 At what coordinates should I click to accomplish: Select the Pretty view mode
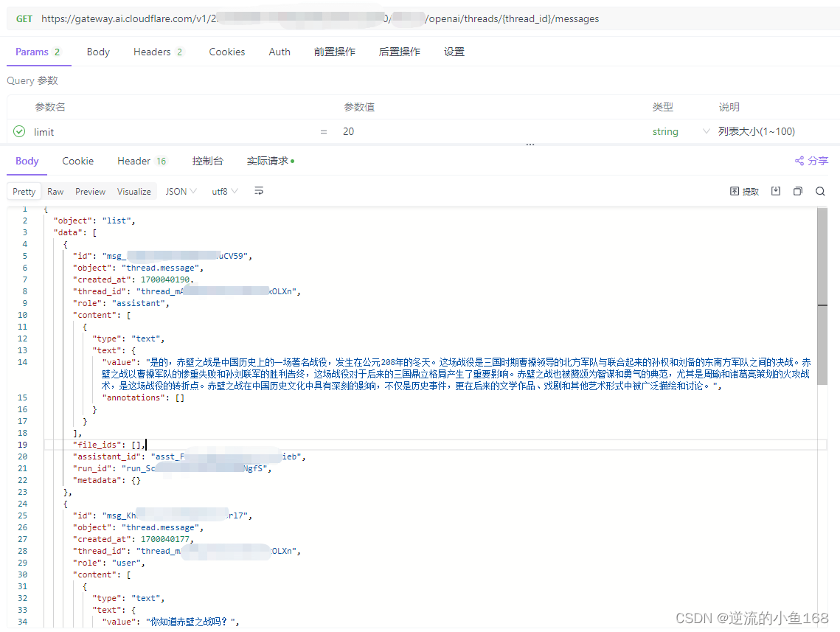pos(24,192)
